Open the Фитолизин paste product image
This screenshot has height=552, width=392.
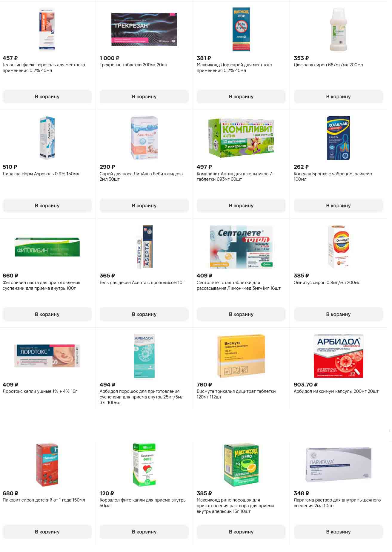pyautogui.click(x=47, y=247)
